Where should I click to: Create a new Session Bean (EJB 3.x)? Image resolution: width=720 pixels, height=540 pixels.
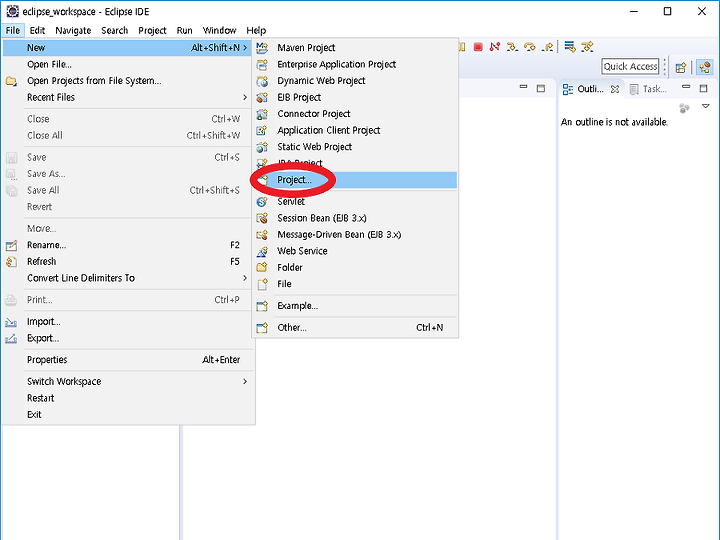tap(355, 218)
